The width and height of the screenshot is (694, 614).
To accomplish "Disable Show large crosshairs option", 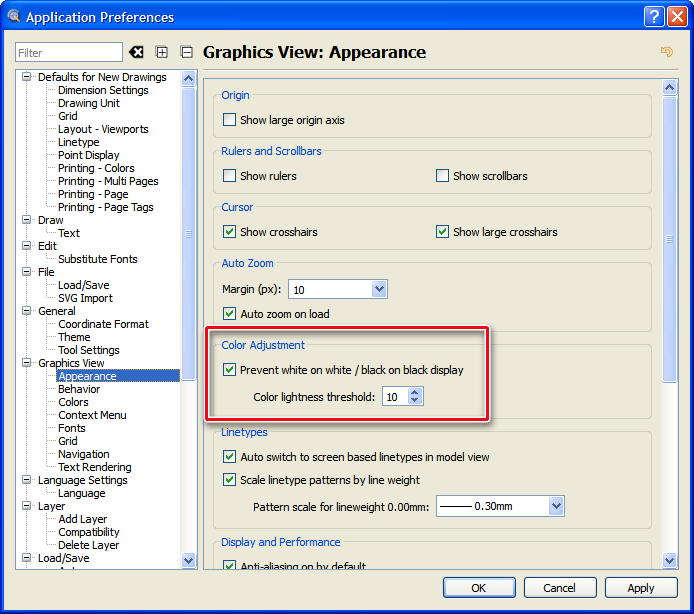I will 443,232.
